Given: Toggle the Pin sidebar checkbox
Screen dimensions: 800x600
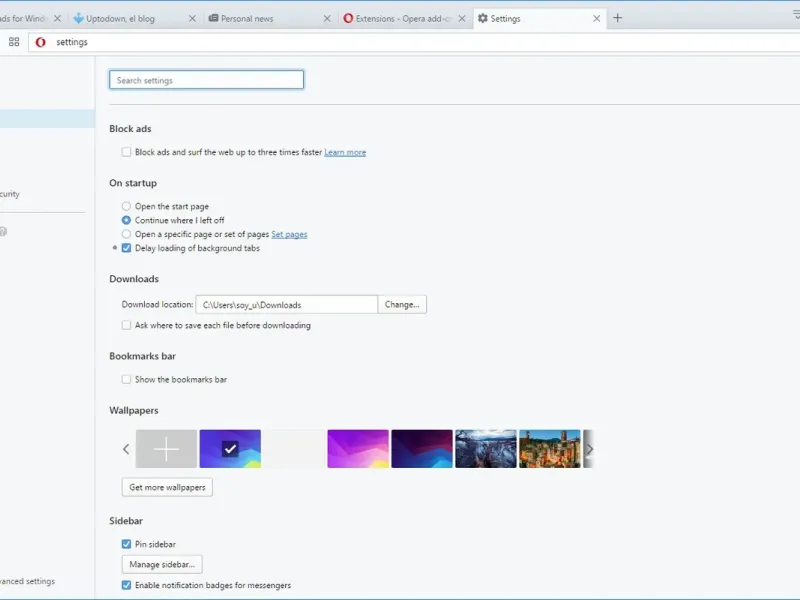Looking at the screenshot, I should coord(126,544).
